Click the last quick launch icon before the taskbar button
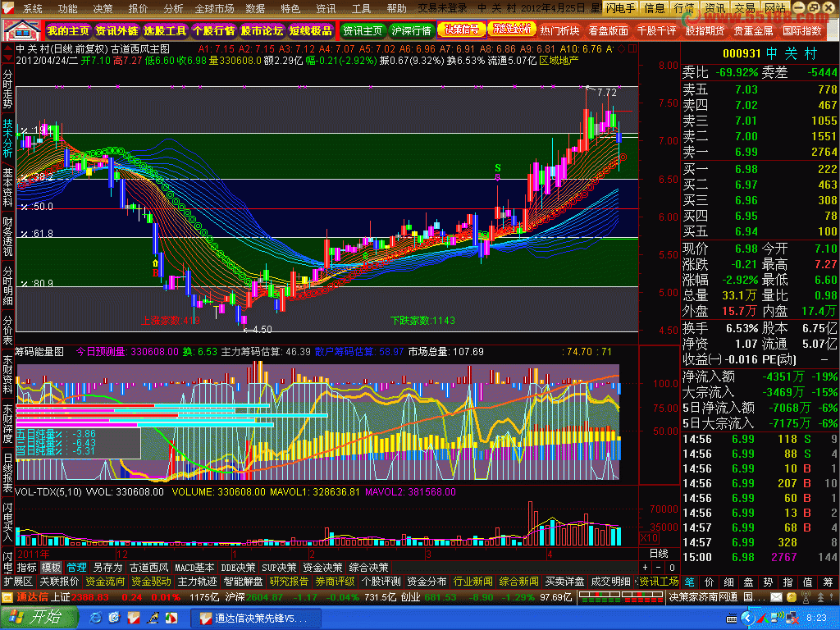Image resolution: width=840 pixels, height=630 pixels. pos(171,619)
